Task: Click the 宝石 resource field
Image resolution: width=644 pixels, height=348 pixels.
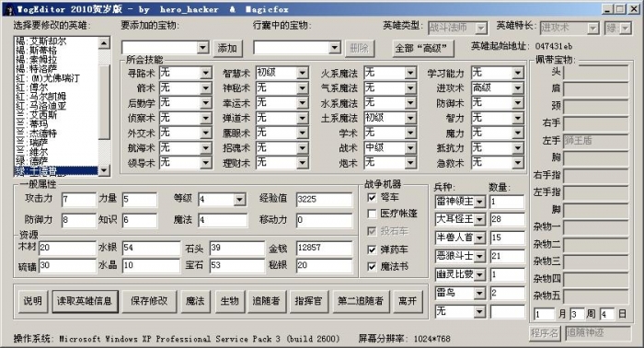Action: 237,265
